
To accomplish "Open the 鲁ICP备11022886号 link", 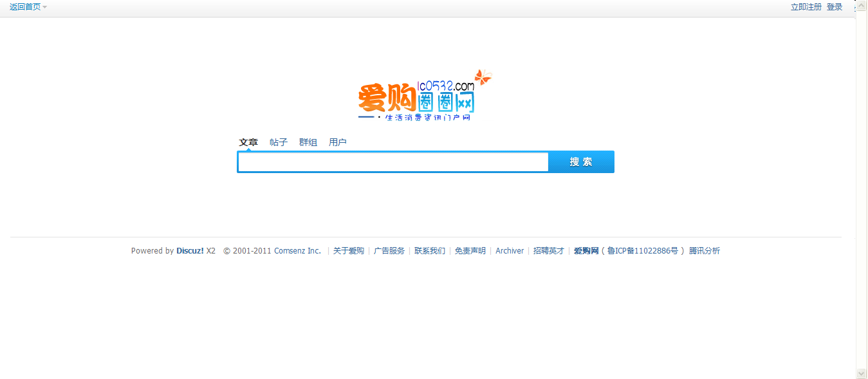I will point(643,251).
